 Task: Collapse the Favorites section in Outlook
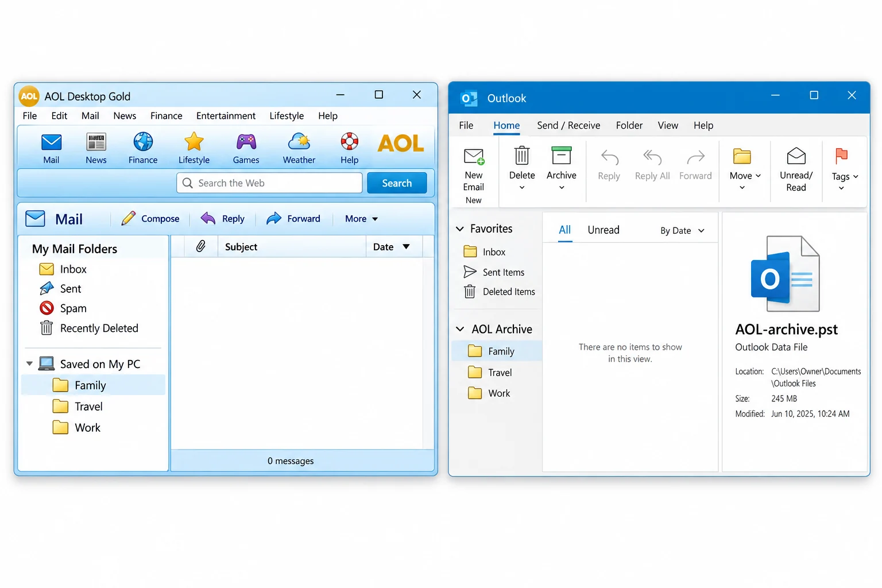point(460,229)
